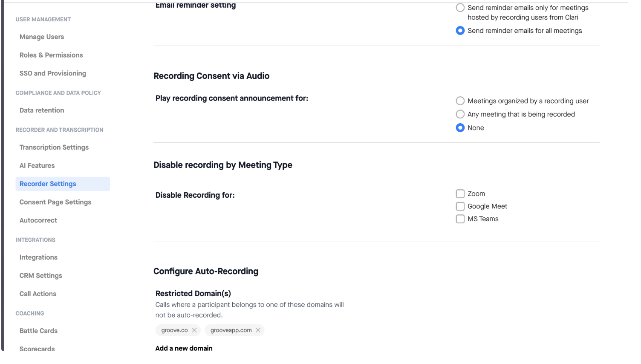
Task: Open Manage Users page
Action: pos(42,37)
